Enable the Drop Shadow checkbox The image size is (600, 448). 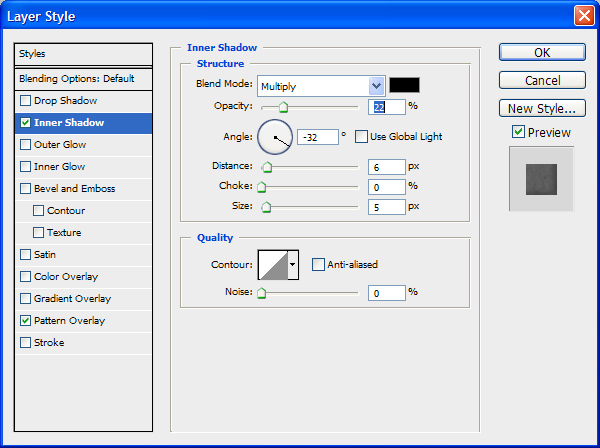coord(25,101)
